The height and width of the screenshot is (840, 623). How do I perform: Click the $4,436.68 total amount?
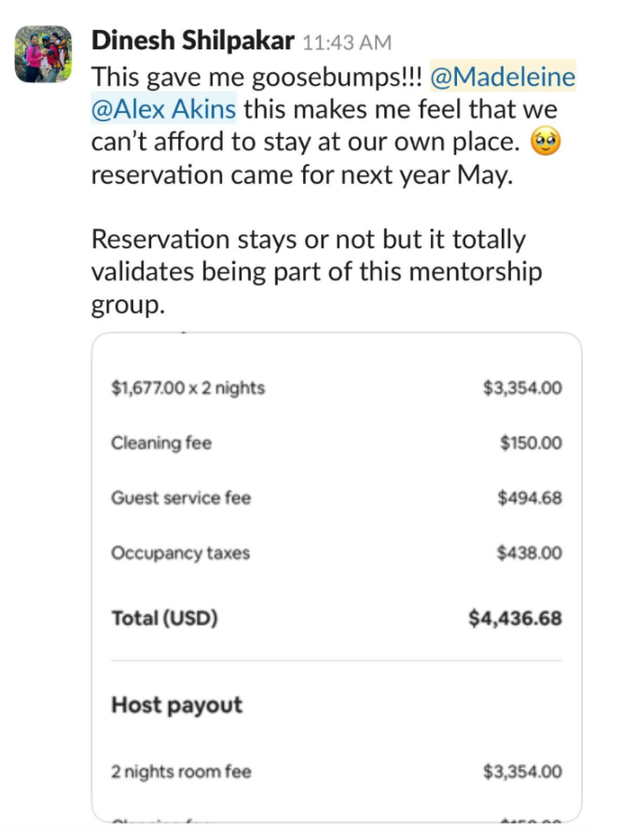(x=515, y=618)
